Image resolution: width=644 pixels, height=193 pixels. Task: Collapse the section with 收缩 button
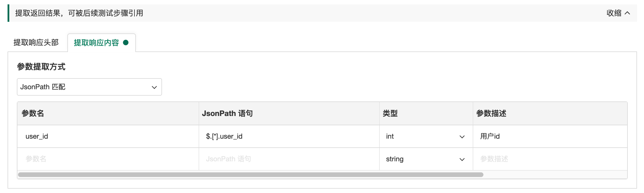click(x=614, y=13)
